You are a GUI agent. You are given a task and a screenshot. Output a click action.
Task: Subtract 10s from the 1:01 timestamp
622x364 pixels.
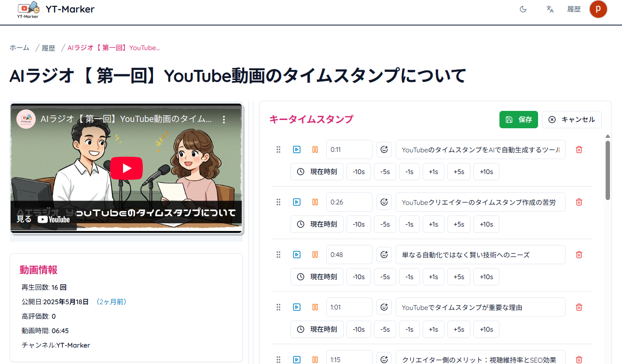point(359,329)
